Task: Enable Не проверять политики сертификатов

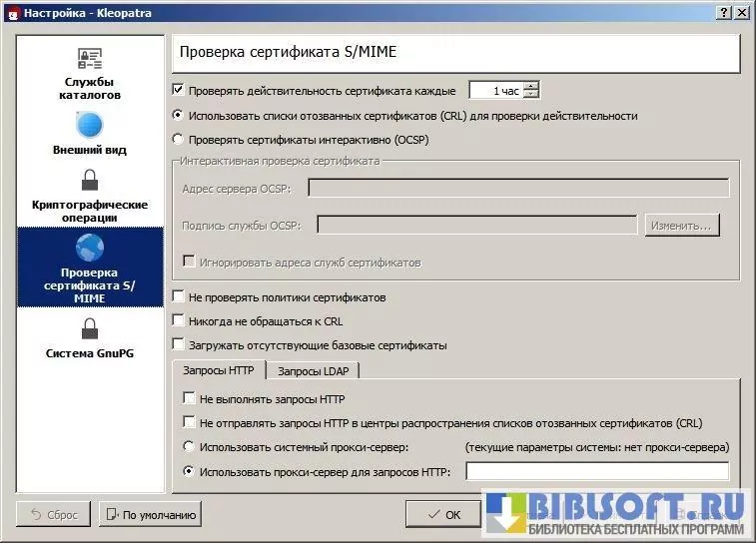Action: click(179, 297)
